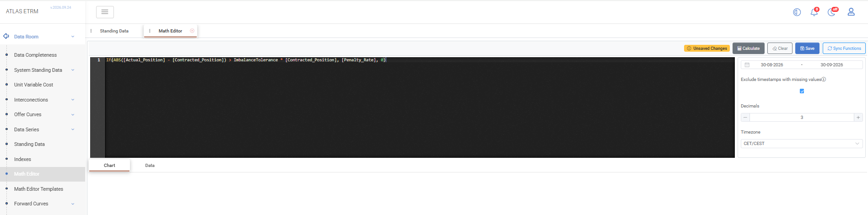Viewport: 868px width, 215px height.
Task: Open Indexes sidebar item
Action: [22, 159]
